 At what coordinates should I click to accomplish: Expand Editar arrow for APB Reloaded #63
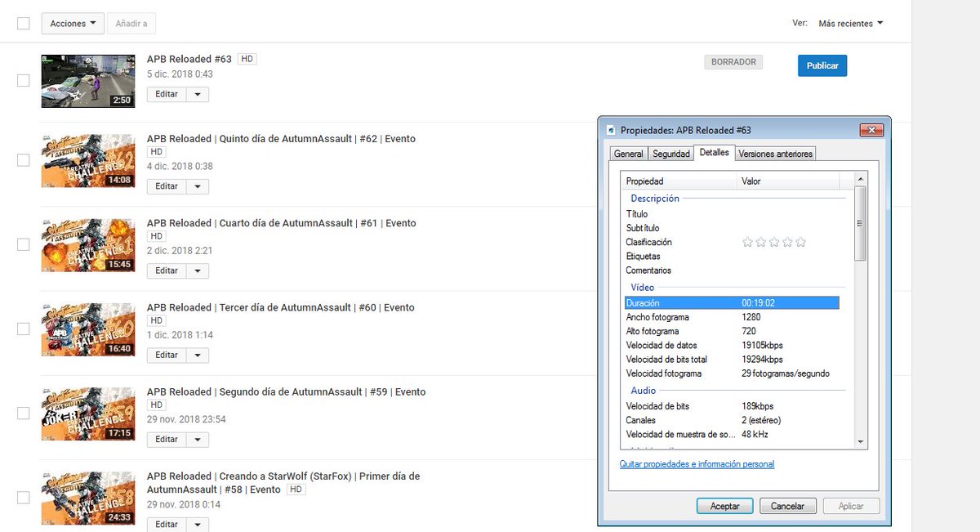point(198,94)
